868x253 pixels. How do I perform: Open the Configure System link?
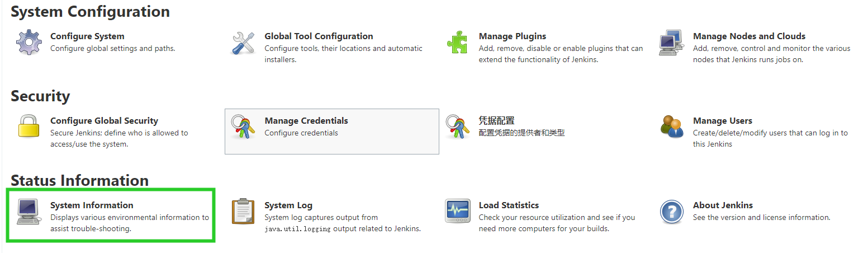(87, 36)
